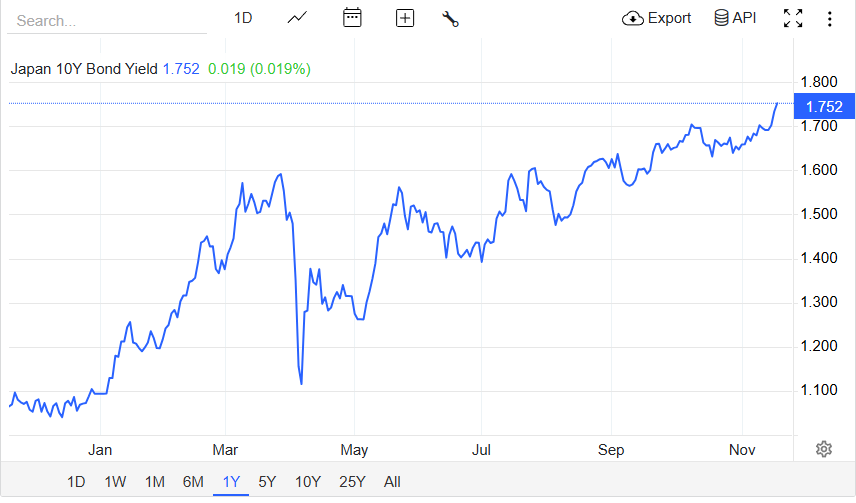Switch to the 6M range
This screenshot has height=503, width=856.
coord(193,482)
